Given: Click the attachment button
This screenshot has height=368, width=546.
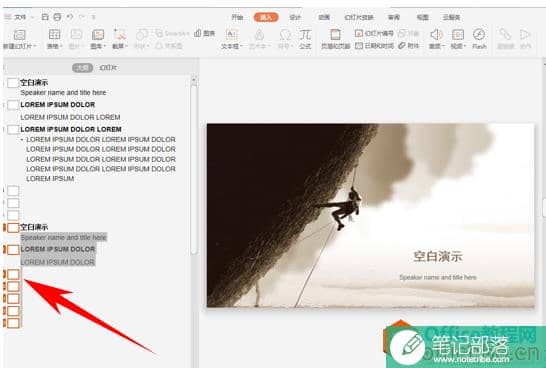Looking at the screenshot, I should coord(409,46).
